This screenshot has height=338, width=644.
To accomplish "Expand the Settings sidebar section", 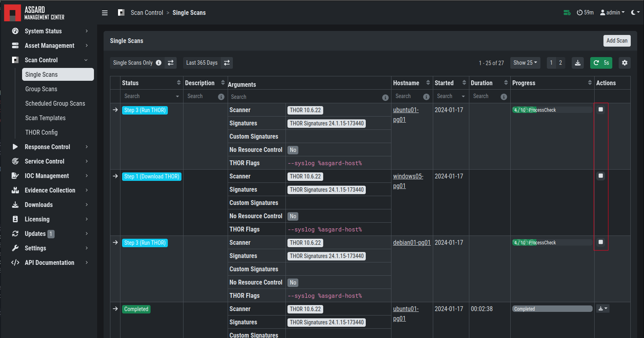I will pyautogui.click(x=86, y=248).
